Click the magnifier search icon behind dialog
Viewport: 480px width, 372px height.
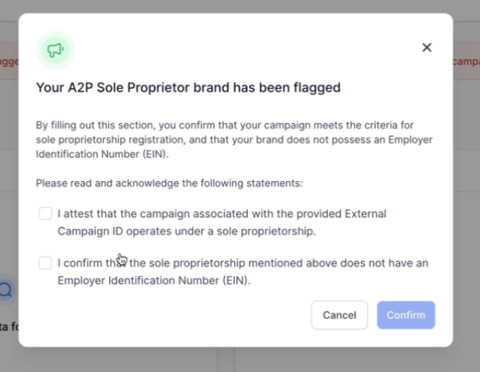6,290
